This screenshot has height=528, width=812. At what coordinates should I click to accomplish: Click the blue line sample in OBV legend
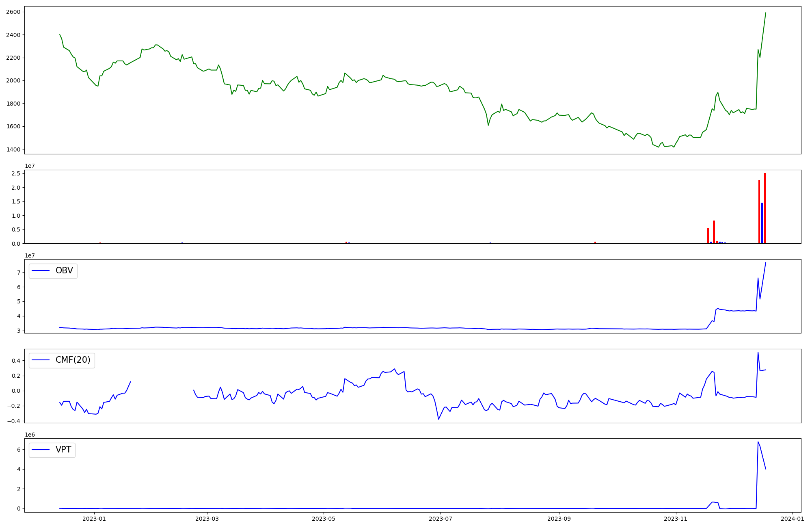coord(41,270)
